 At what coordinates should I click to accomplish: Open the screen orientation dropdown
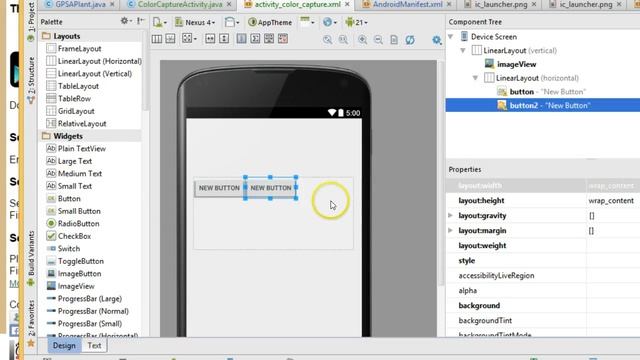(x=232, y=22)
